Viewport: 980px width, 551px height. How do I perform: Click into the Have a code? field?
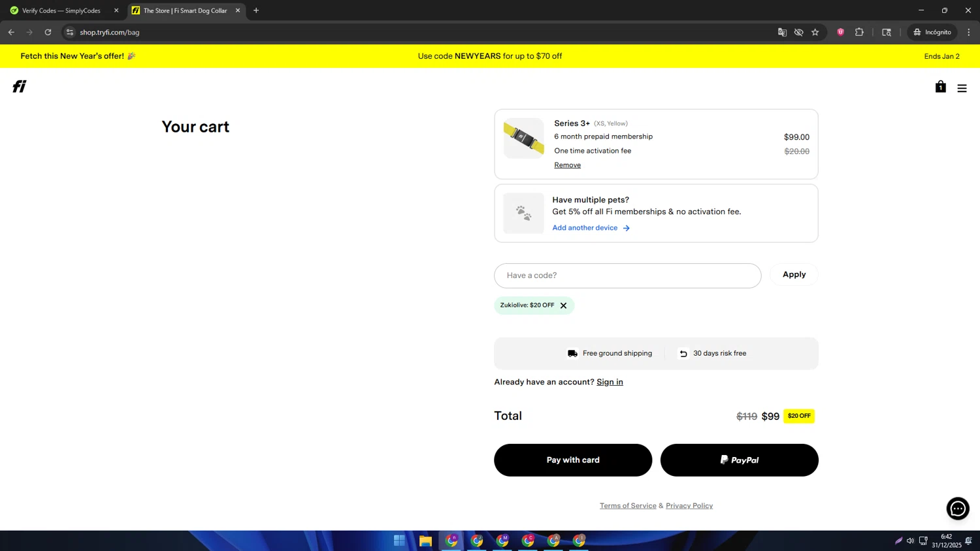627,275
